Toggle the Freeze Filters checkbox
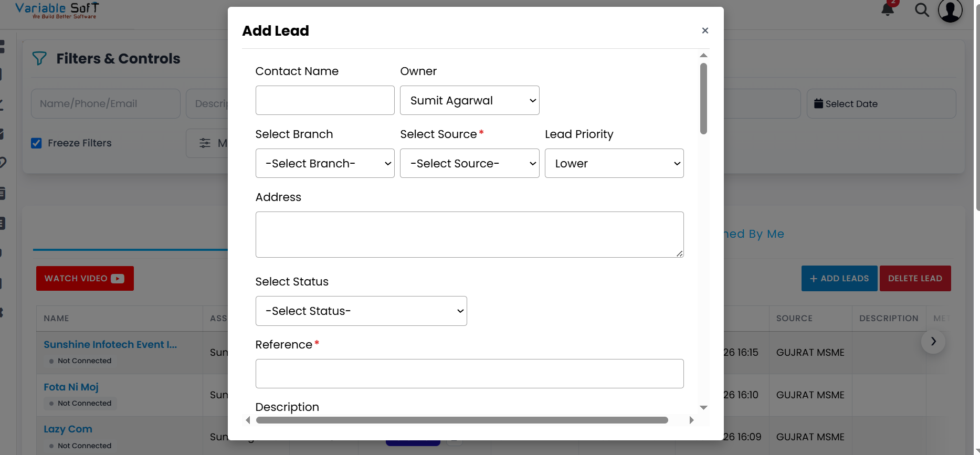The width and height of the screenshot is (980, 455). tap(36, 143)
